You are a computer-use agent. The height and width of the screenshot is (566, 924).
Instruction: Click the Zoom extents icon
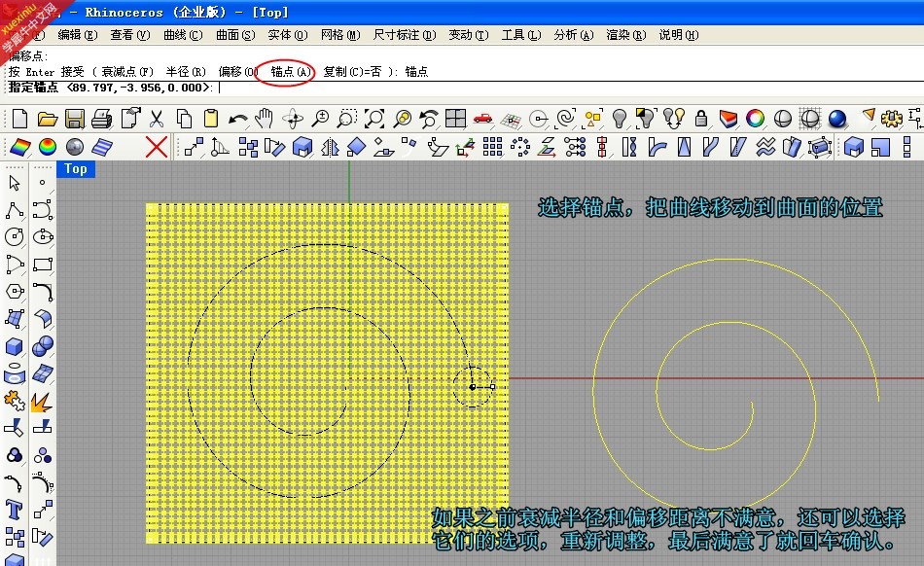click(374, 119)
